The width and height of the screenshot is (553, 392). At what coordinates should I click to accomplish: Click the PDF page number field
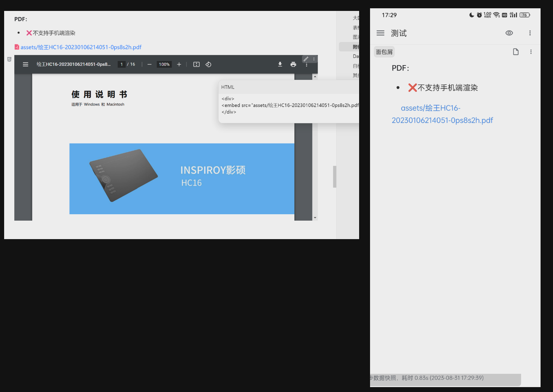122,64
